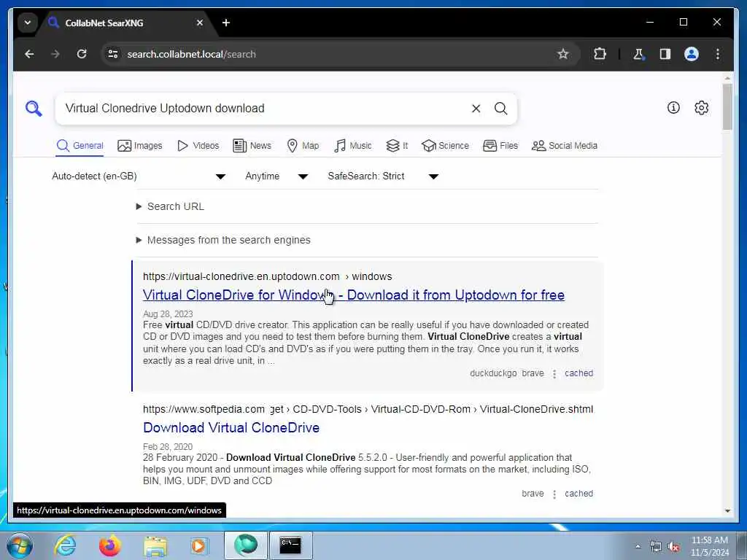Screen dimensions: 747x560
Task: Switch to the Videos category
Action: 198,146
